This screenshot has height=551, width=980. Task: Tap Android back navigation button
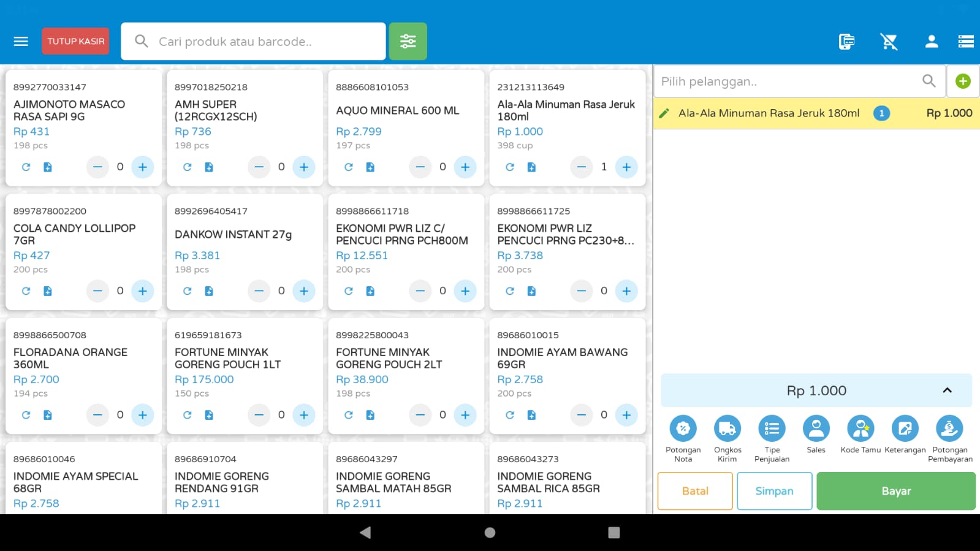click(x=365, y=533)
